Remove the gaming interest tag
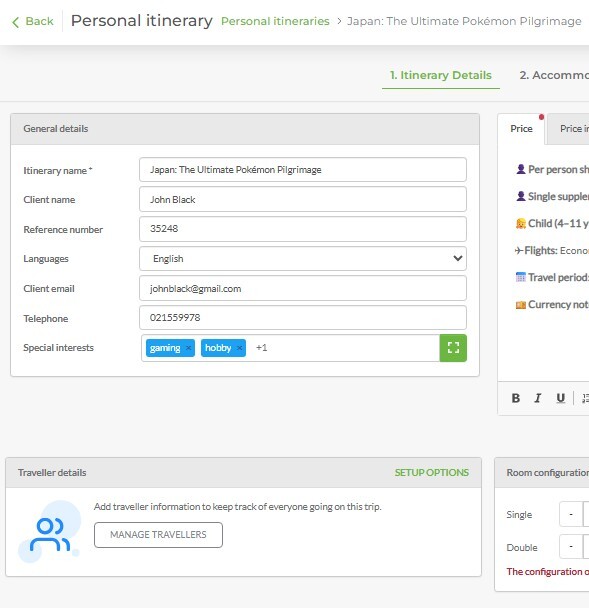 tap(188, 348)
